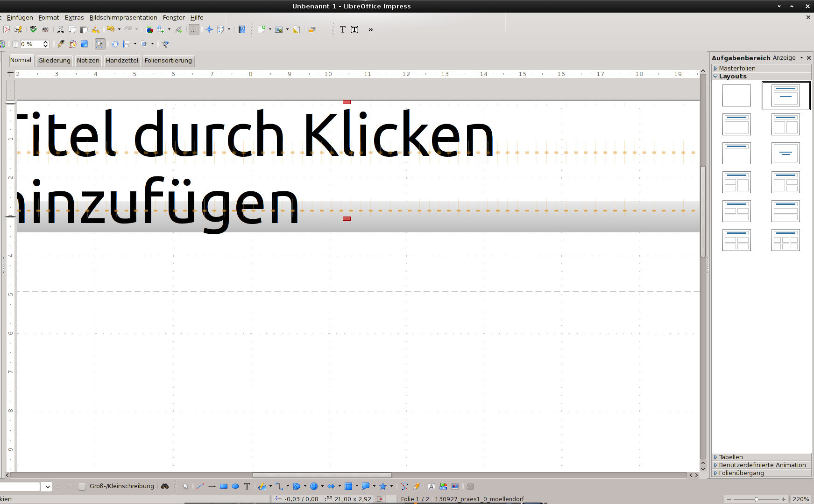Click the smiley Symbol Shapes icon
The image size is (814, 504).
tap(314, 486)
